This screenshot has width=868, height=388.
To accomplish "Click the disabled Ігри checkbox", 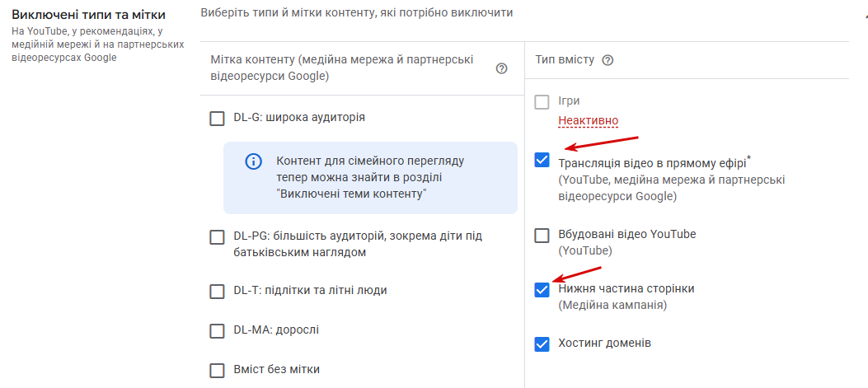I will (x=542, y=102).
